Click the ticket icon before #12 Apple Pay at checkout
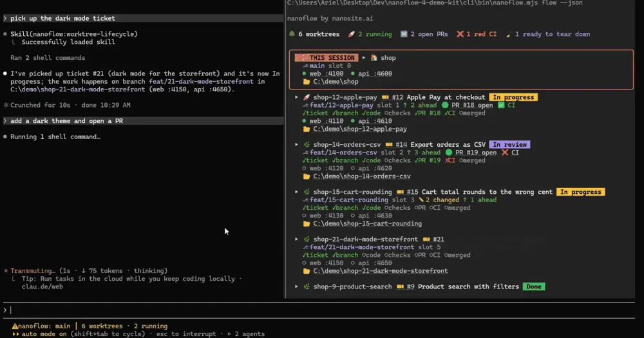The height and width of the screenshot is (338, 644). 385,97
